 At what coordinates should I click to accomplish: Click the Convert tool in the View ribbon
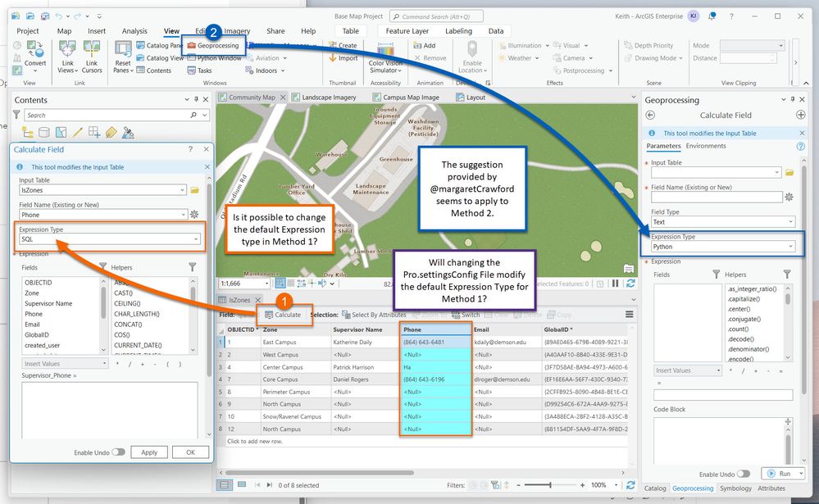tap(35, 56)
